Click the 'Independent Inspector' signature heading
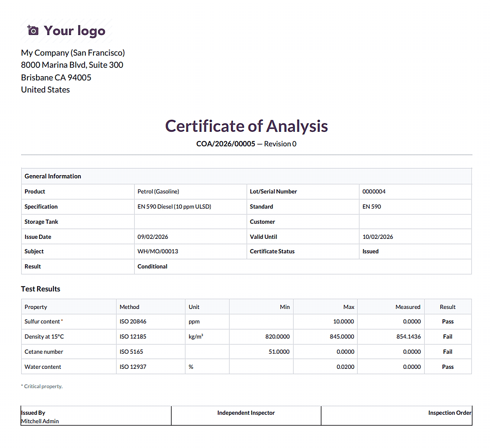 coord(246,413)
